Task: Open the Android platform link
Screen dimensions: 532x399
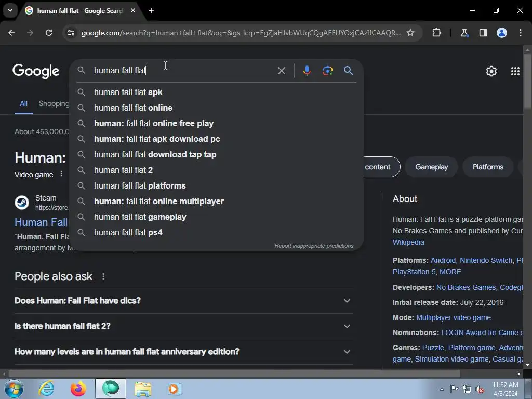Action: point(443,261)
